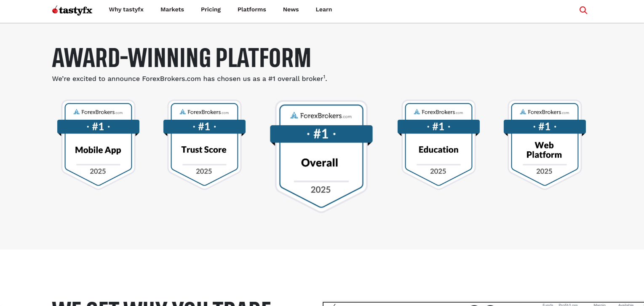Image resolution: width=644 pixels, height=306 pixels.
Task: Click the tastyfx logo
Action: click(72, 10)
